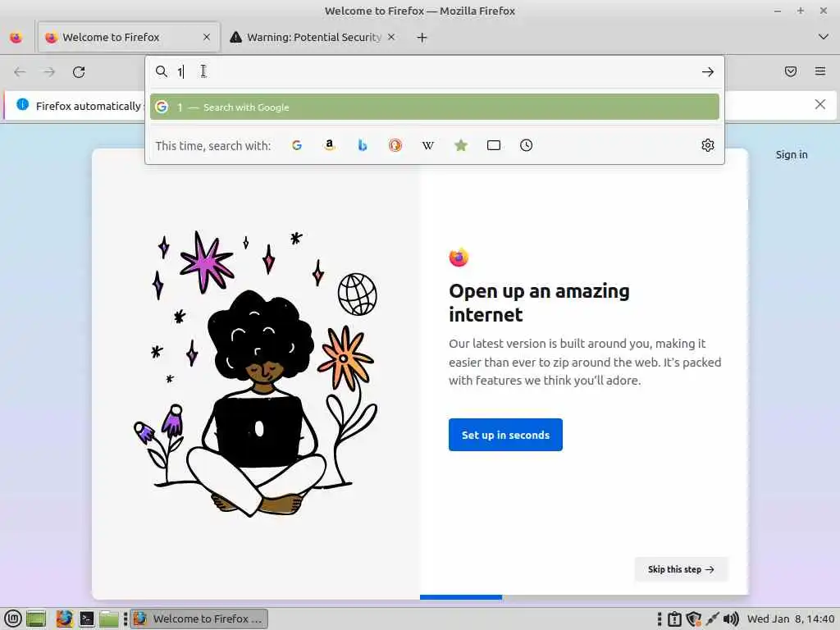
Task: Open the Linux Mint start menu
Action: 13,619
